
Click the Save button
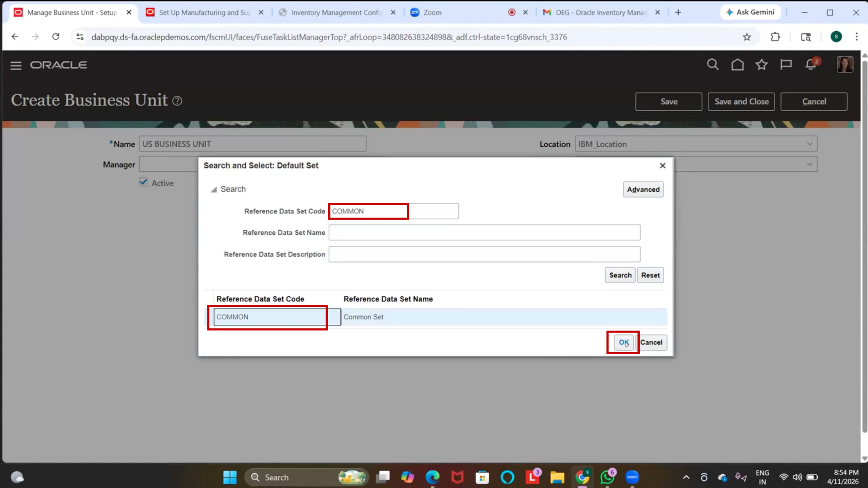[669, 102]
